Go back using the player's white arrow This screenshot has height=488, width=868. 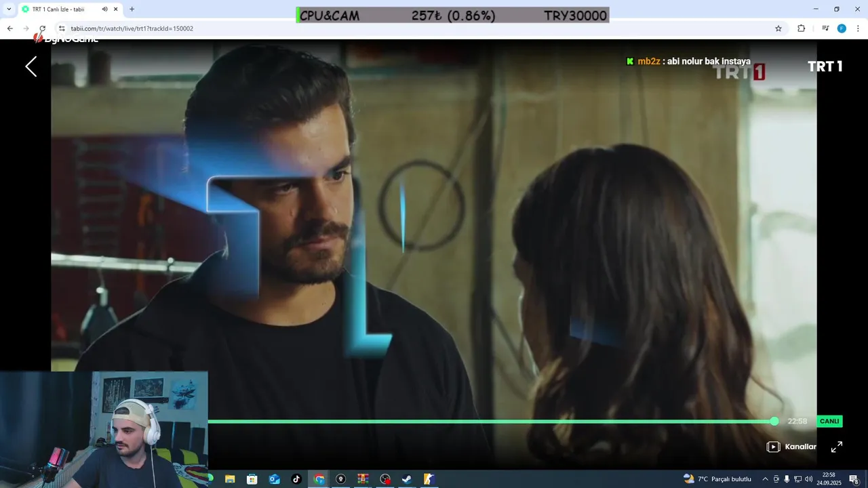[31, 66]
